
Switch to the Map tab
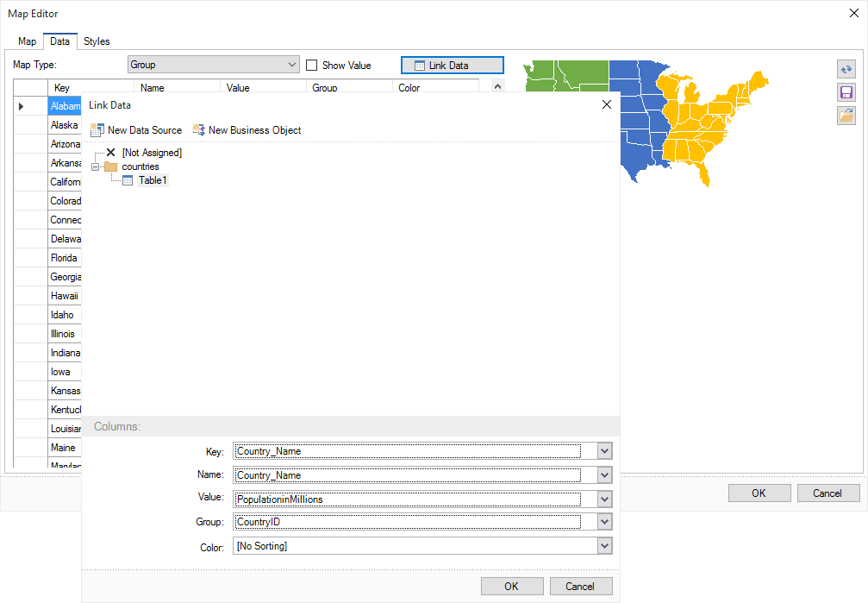28,41
